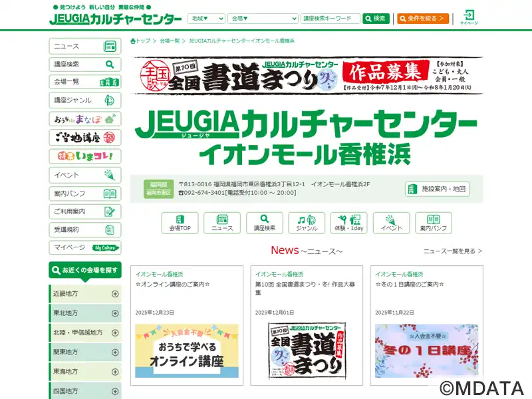Screen dimensions: 532x399
Task: Click the green 検索 search button
Action: point(376,19)
